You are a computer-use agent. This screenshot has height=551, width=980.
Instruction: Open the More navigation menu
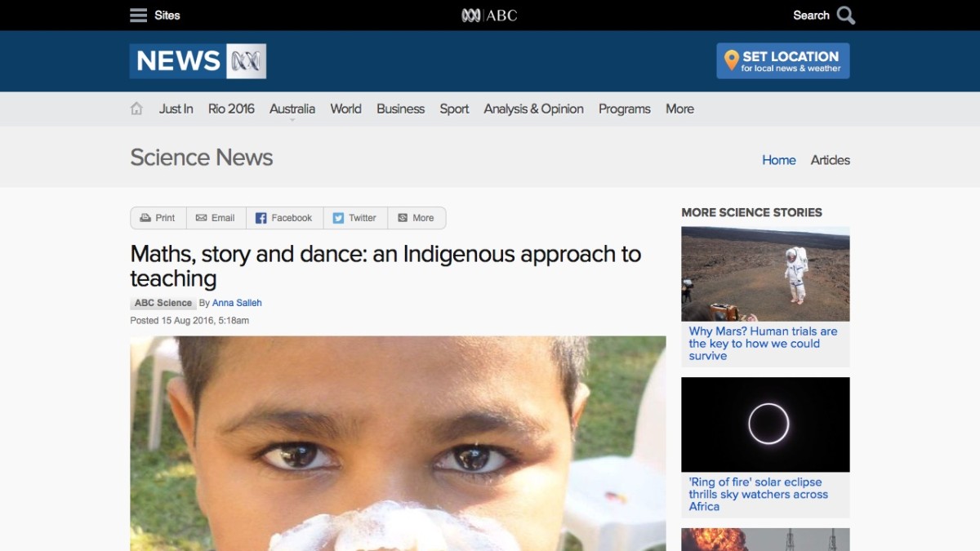[x=679, y=108]
